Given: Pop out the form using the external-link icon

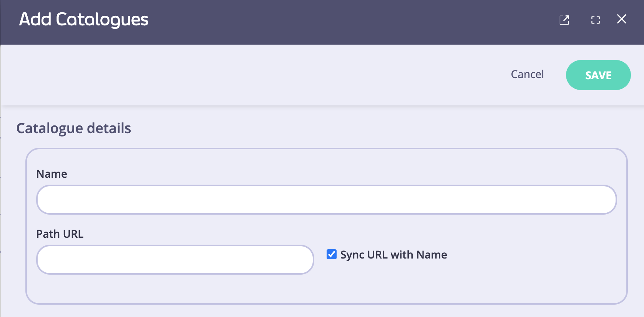Looking at the screenshot, I should 564,20.
